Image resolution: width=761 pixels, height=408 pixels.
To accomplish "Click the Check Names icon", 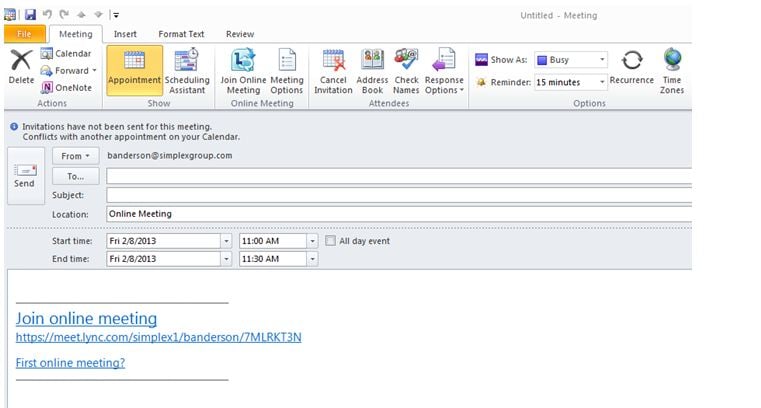I will (406, 70).
